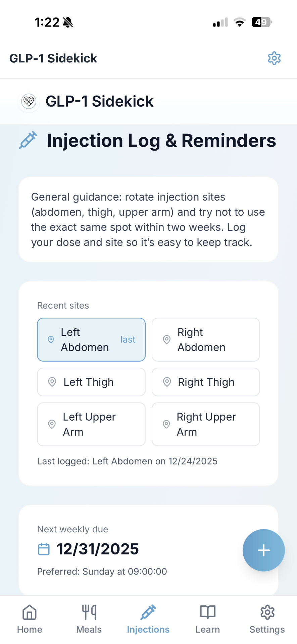Screen dimensions: 297x644
Task: Tap the Injections tab
Action: tap(148, 619)
